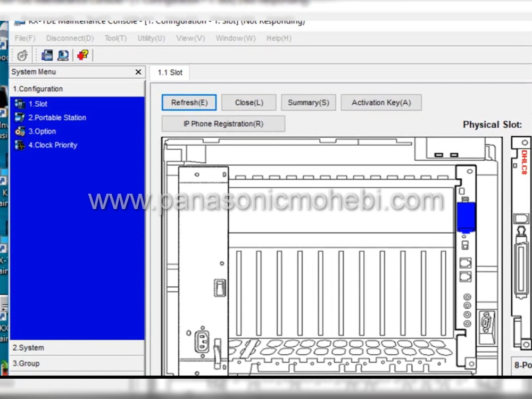Image resolution: width=532 pixels, height=399 pixels.
Task: Click the Activation Key(A) button
Action: (x=381, y=103)
